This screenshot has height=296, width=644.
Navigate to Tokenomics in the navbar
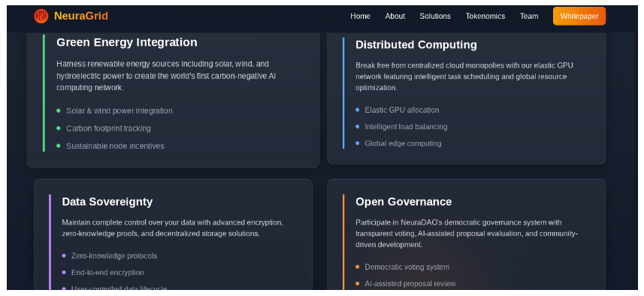point(485,16)
